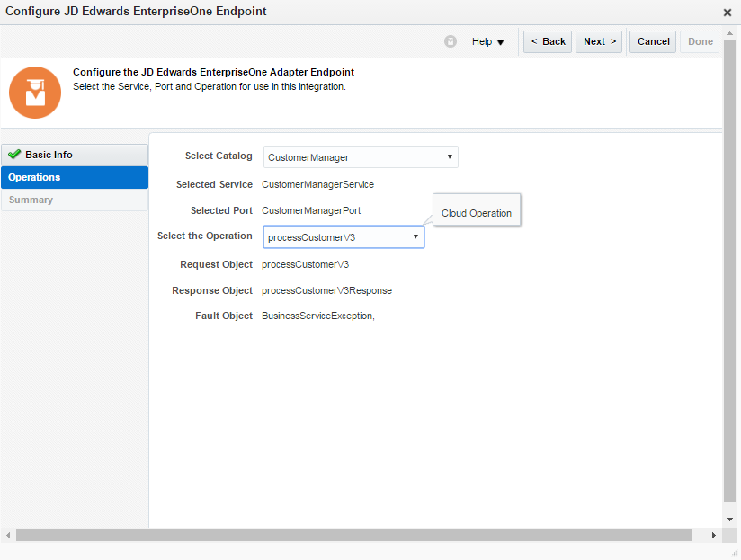The image size is (741, 560).
Task: Click the horizontal scrollbar left arrow
Action: coord(8,535)
